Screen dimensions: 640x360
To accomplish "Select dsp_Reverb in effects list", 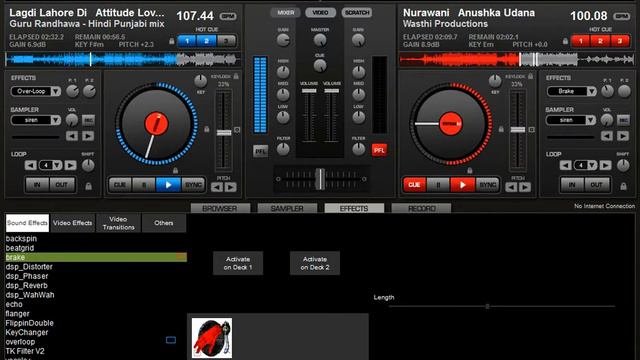I will (27, 285).
